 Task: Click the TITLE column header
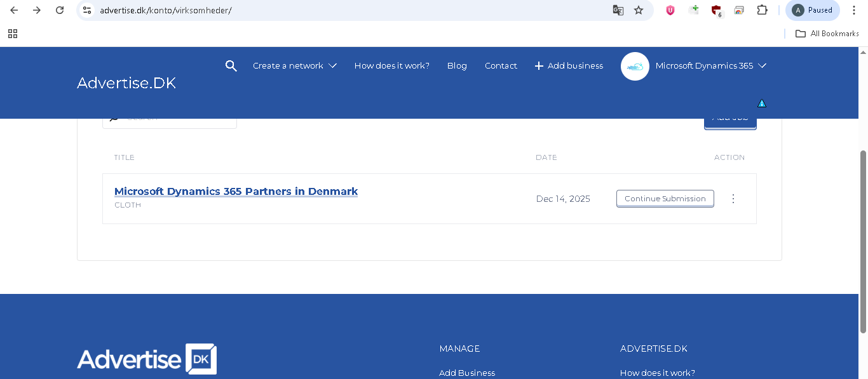click(125, 157)
